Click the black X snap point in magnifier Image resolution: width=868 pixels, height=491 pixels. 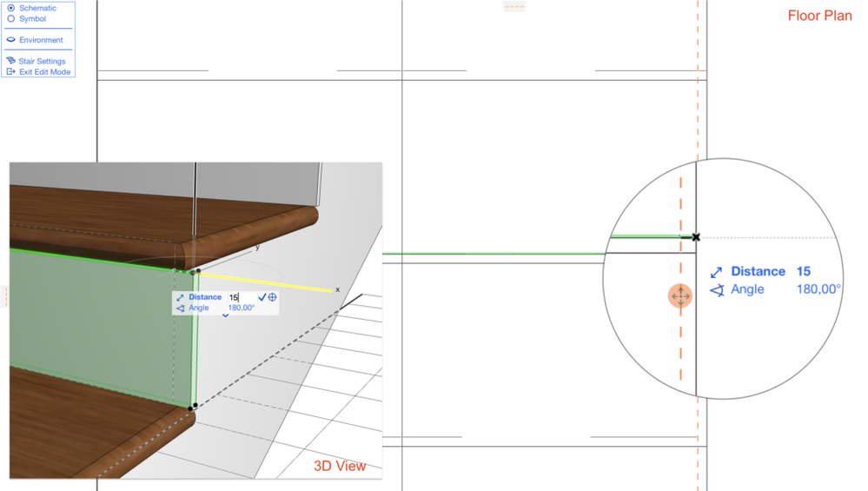696,237
